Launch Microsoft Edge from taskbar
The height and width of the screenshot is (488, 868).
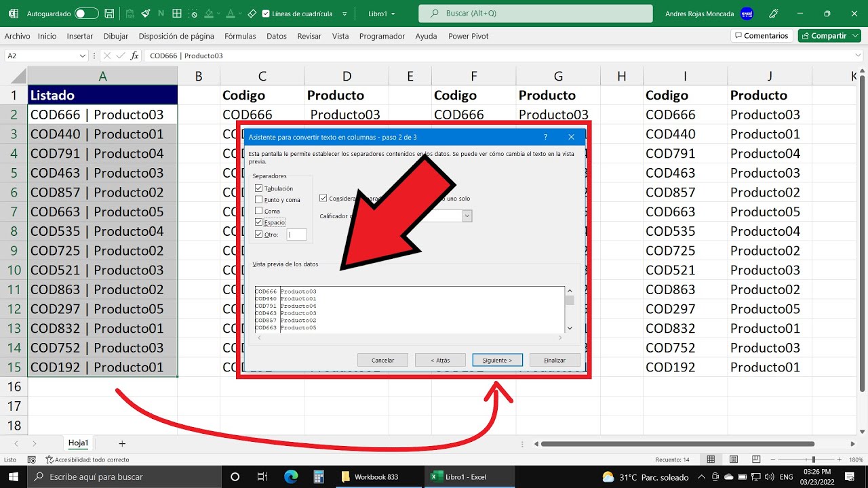click(290, 476)
